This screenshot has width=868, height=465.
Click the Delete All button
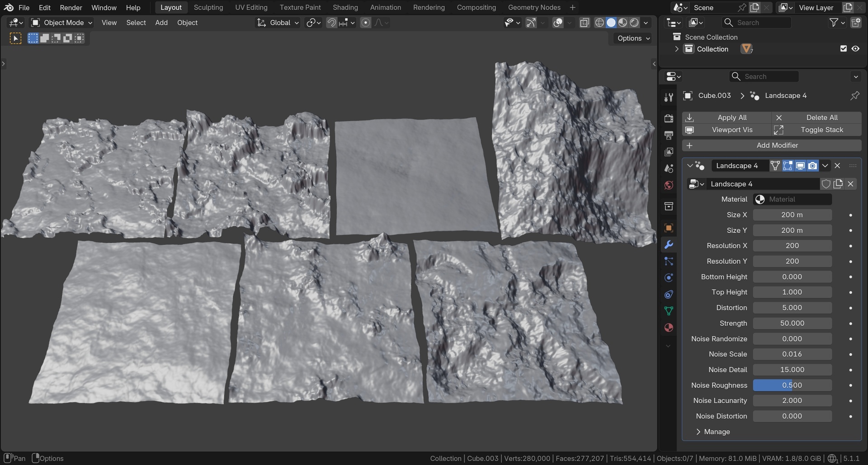pyautogui.click(x=816, y=117)
